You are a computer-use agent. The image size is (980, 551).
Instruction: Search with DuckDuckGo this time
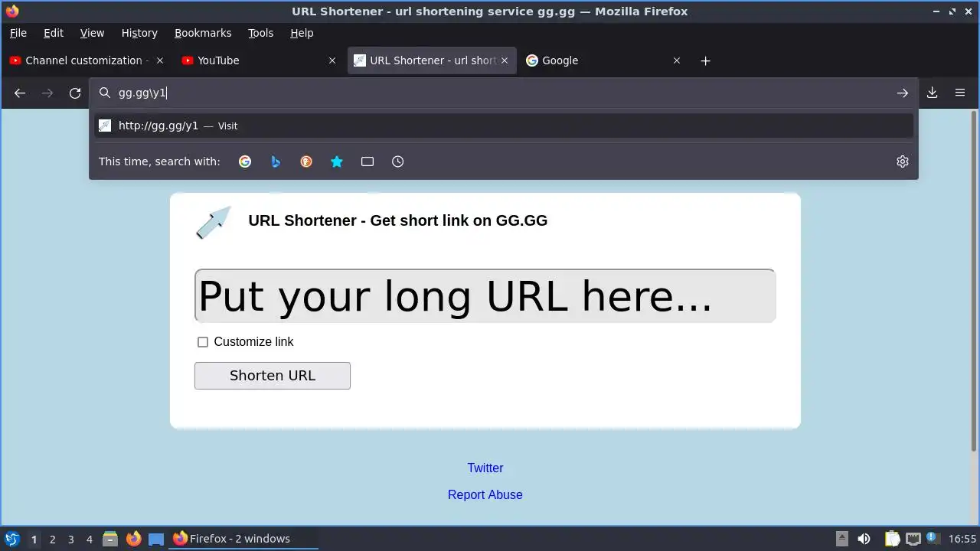coord(306,161)
